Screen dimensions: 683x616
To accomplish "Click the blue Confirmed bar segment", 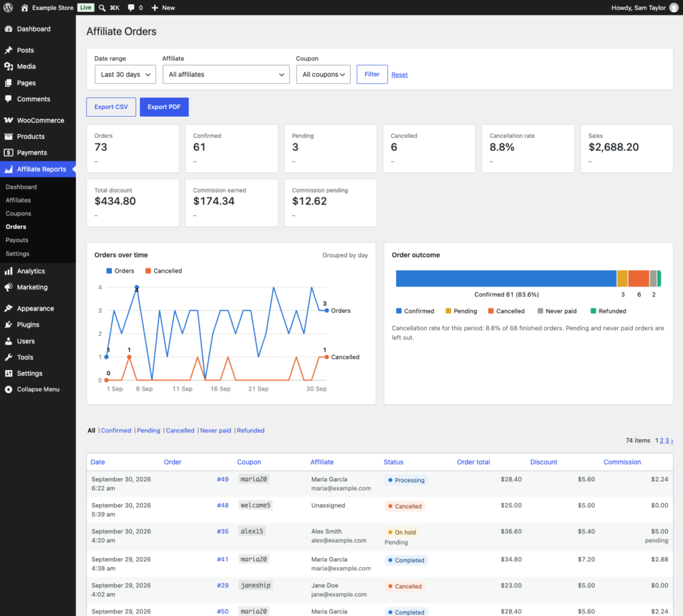I will [x=506, y=279].
